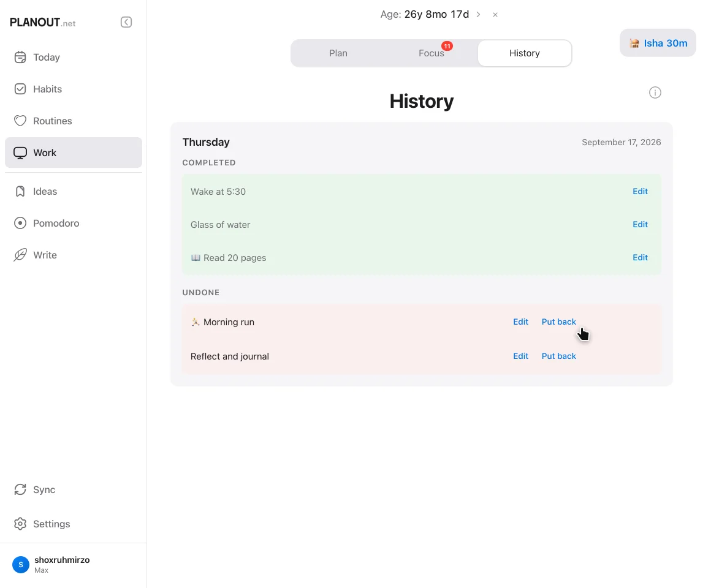
Task: Click the Age 26y 8mo 17d text
Action: pos(424,15)
